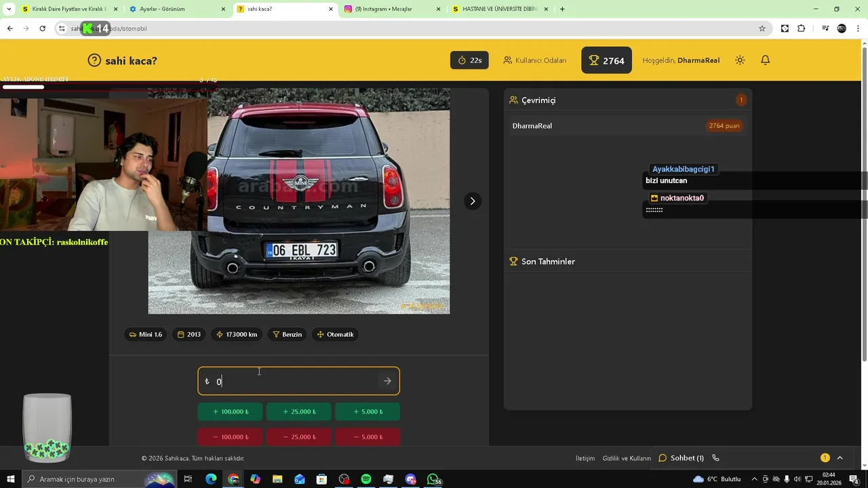Image resolution: width=868 pixels, height=488 pixels.
Task: Select DharmaReal in the online list
Action: point(627,125)
